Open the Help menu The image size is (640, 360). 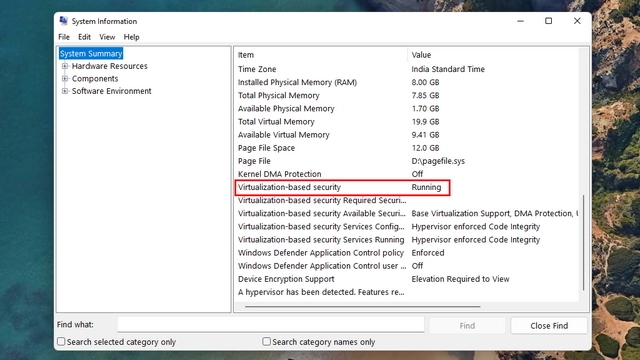point(131,37)
